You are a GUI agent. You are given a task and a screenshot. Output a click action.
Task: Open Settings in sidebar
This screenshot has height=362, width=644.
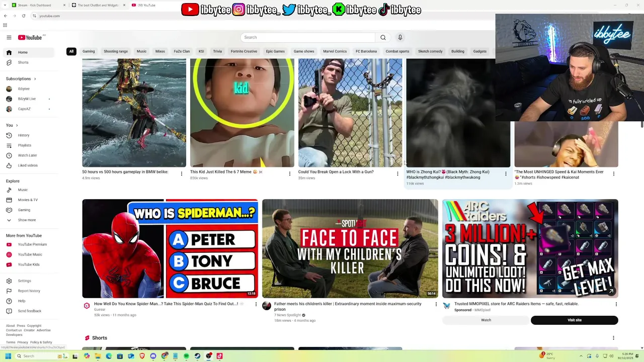pyautogui.click(x=29, y=281)
